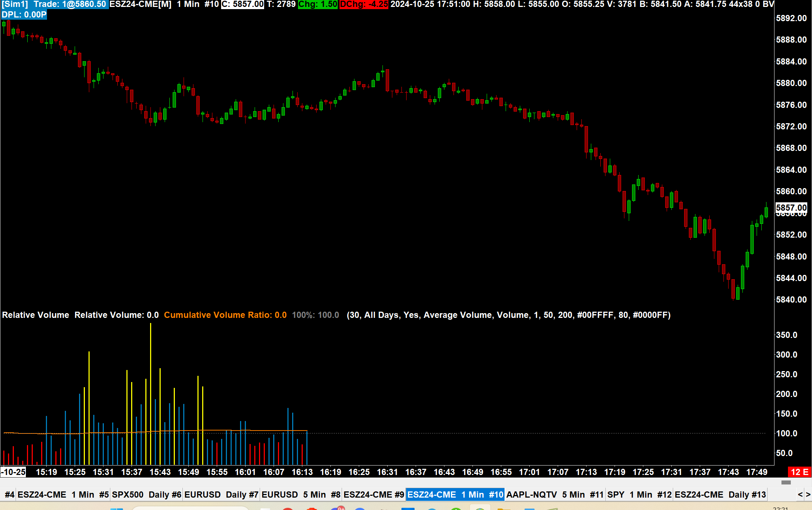
Task: Click the red DChg -4.25 field
Action: pos(364,4)
